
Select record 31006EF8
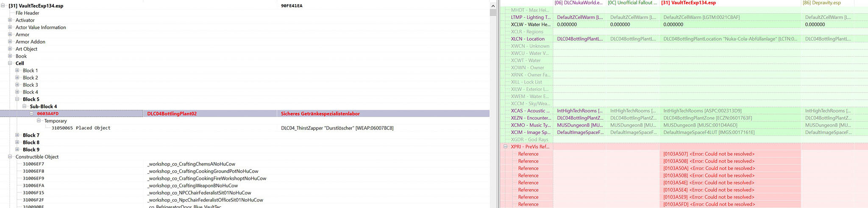coord(33,171)
